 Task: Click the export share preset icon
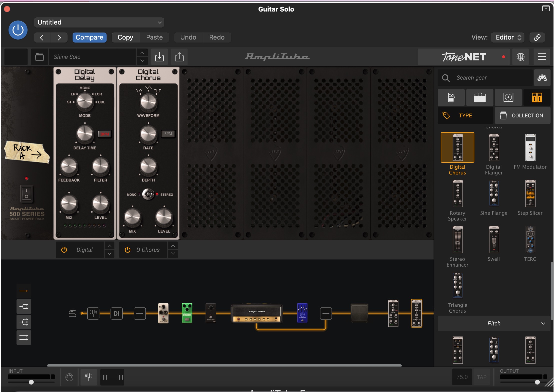[x=179, y=57]
